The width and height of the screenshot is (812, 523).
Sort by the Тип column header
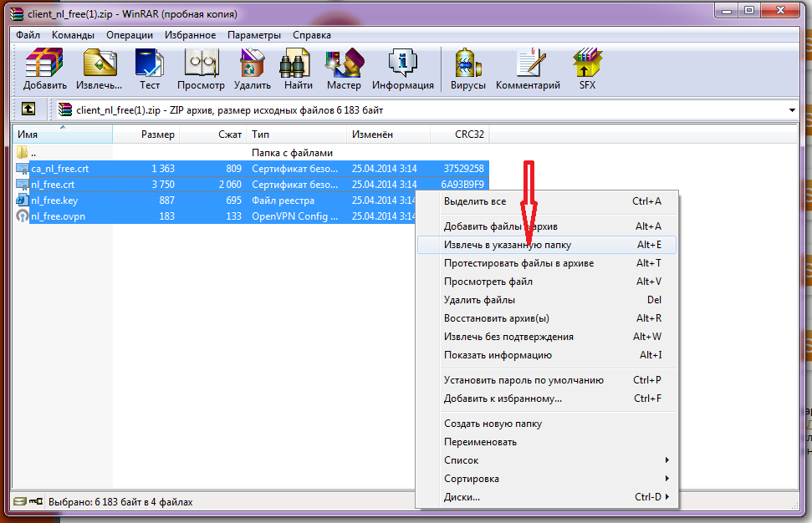[x=296, y=134]
